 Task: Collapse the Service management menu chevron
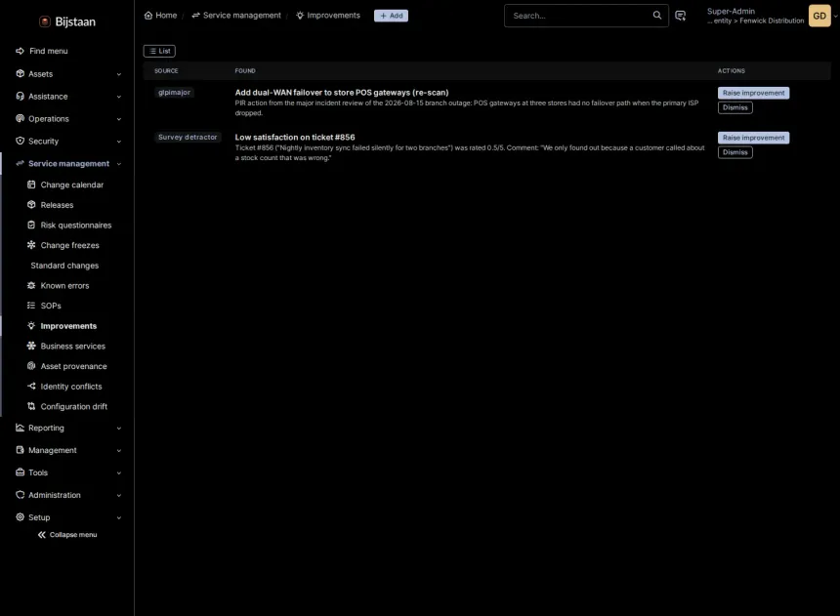coord(119,164)
